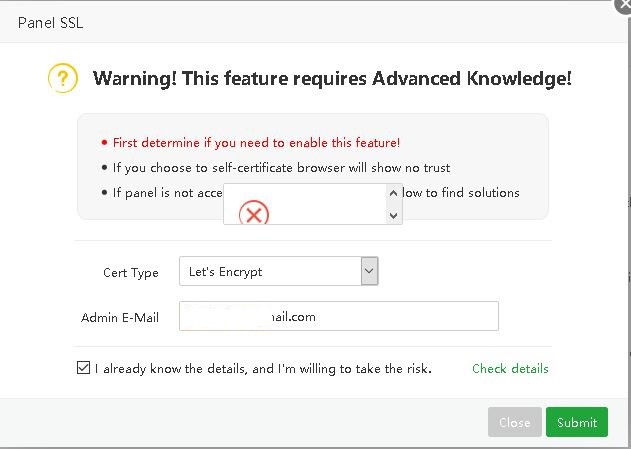Click the self-certificate browser trust notice
Image resolution: width=631 pixels, height=449 pixels.
[281, 168]
